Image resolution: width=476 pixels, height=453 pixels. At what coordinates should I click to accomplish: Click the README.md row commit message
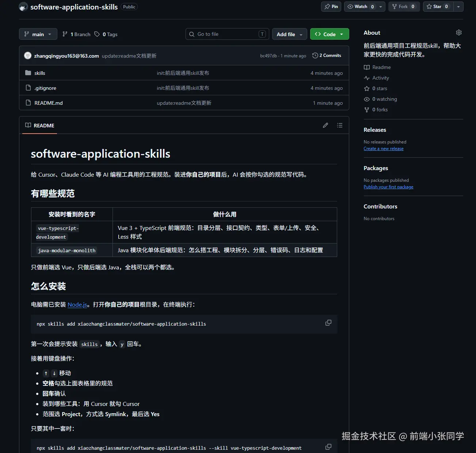tap(184, 103)
